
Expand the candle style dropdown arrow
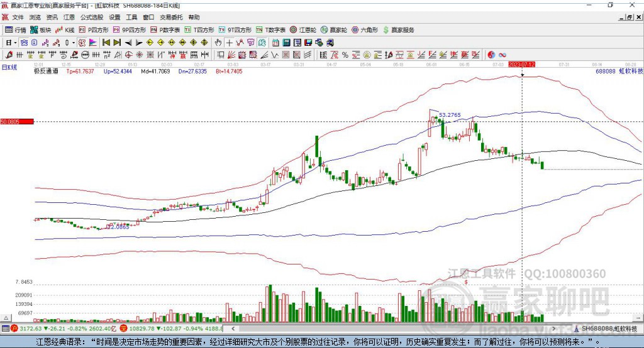coord(74,43)
